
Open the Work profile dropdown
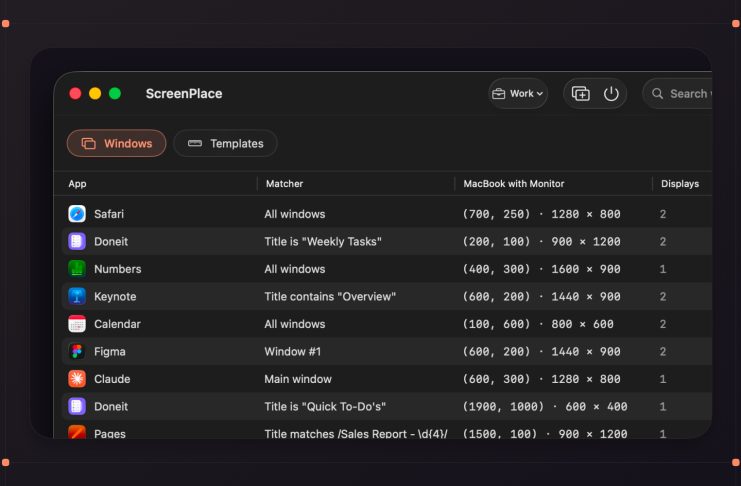(x=518, y=94)
